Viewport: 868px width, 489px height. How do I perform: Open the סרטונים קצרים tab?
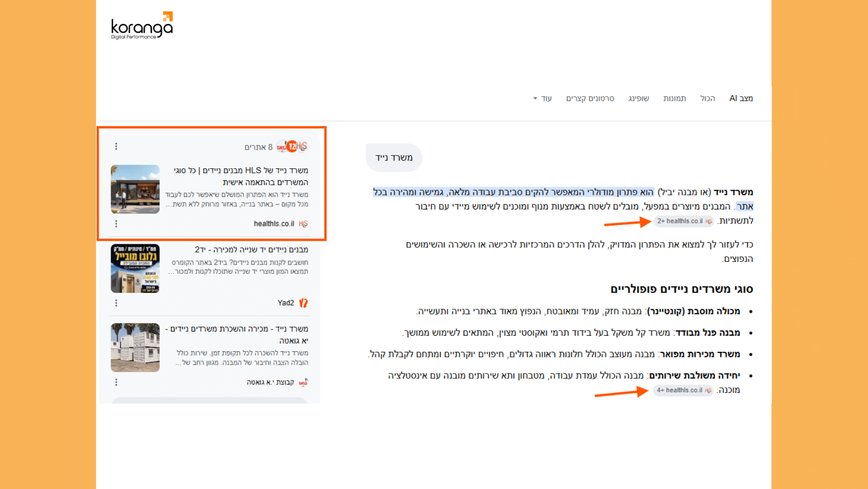coord(590,98)
